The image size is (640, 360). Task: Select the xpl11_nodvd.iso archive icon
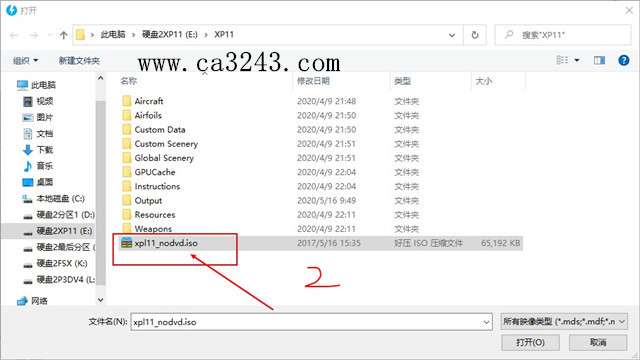[x=127, y=243]
